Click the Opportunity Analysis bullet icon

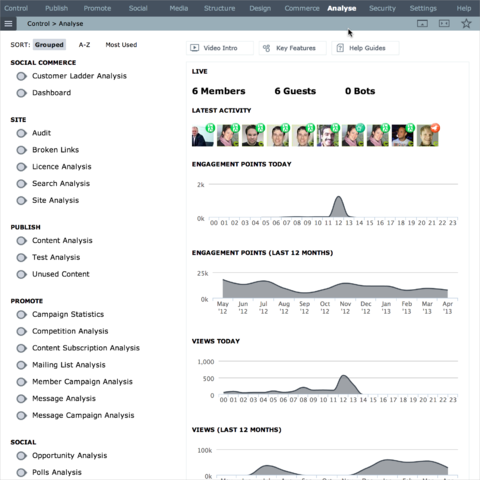click(x=22, y=456)
